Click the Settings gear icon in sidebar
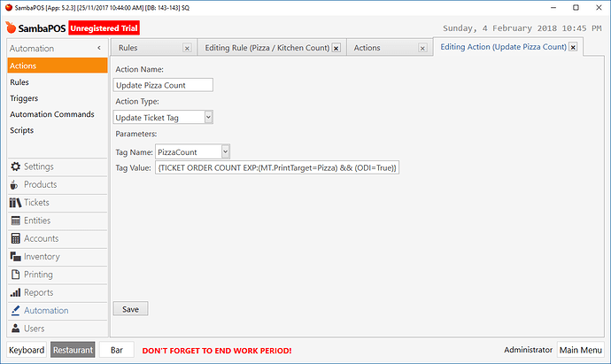 (16, 167)
